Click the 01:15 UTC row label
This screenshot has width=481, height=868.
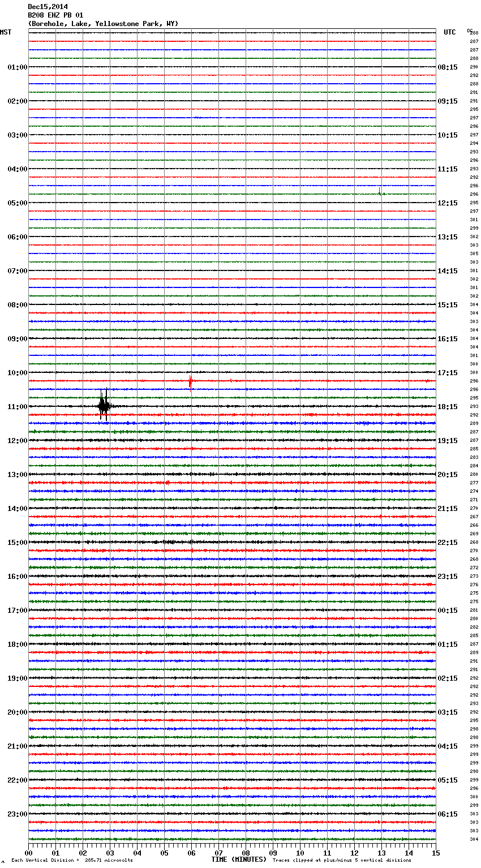click(448, 644)
